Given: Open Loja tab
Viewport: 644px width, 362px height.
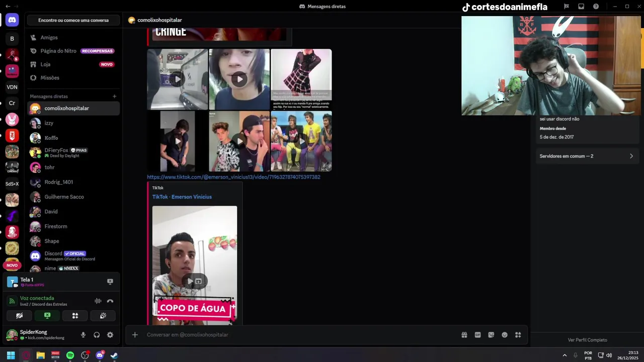Looking at the screenshot, I should (74, 64).
